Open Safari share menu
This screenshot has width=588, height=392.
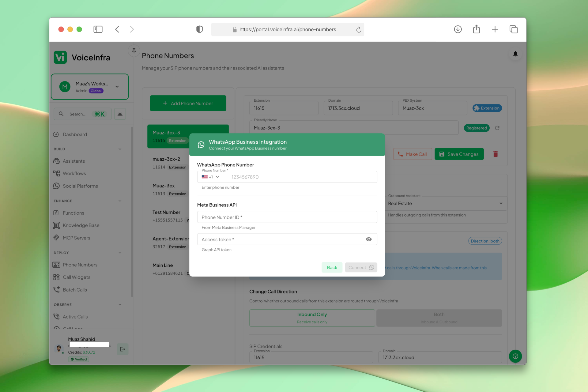click(477, 29)
